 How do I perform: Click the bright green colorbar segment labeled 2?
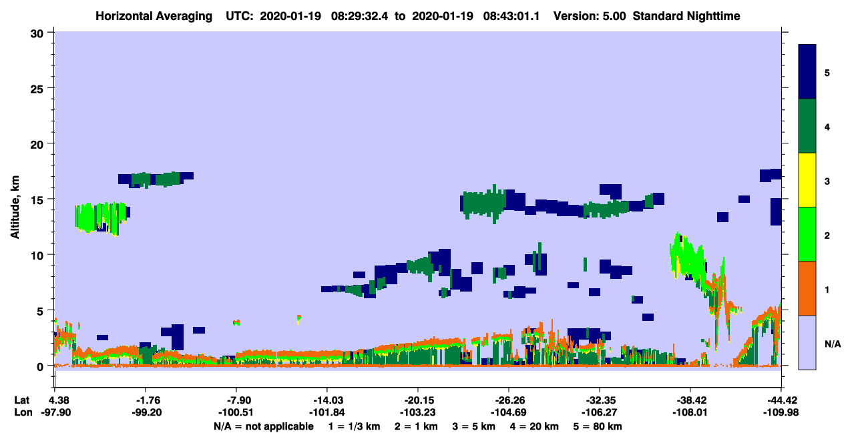click(x=808, y=234)
